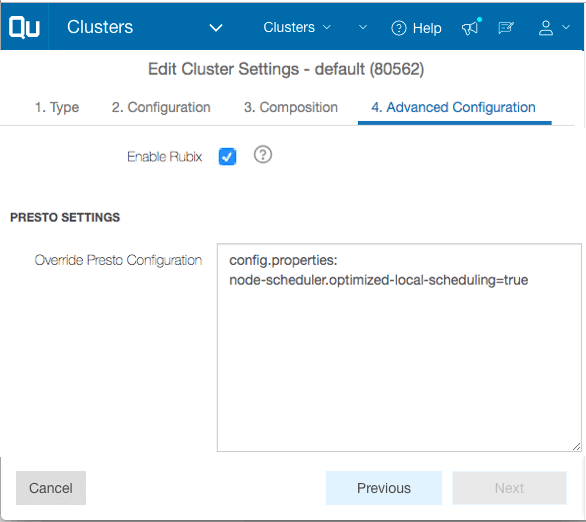Go to the 3. Composition tab
This screenshot has width=586, height=522.
(290, 108)
